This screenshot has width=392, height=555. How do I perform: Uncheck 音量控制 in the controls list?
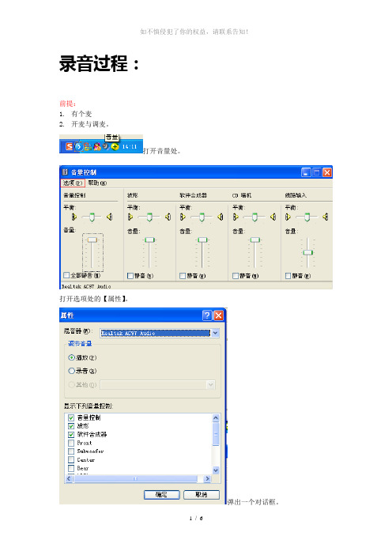(71, 417)
